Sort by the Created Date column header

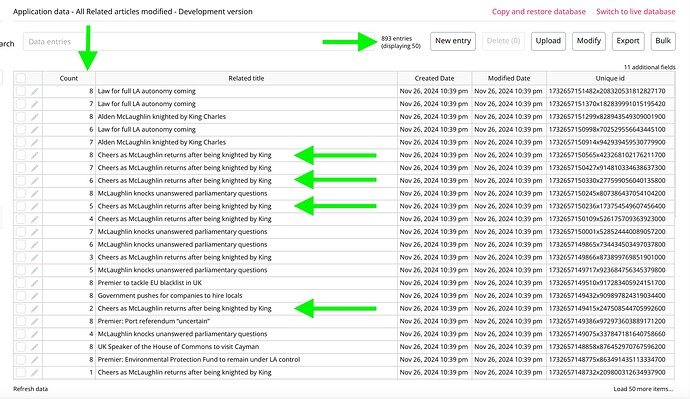[434, 78]
